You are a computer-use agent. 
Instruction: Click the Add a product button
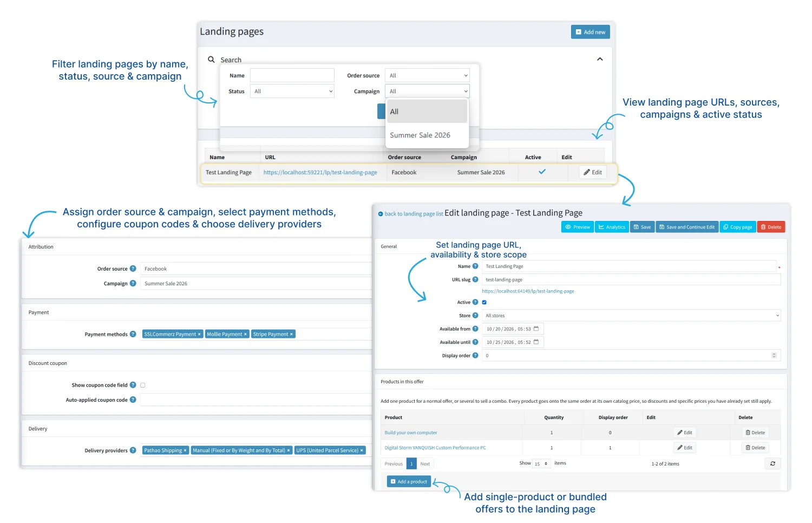coord(409,481)
